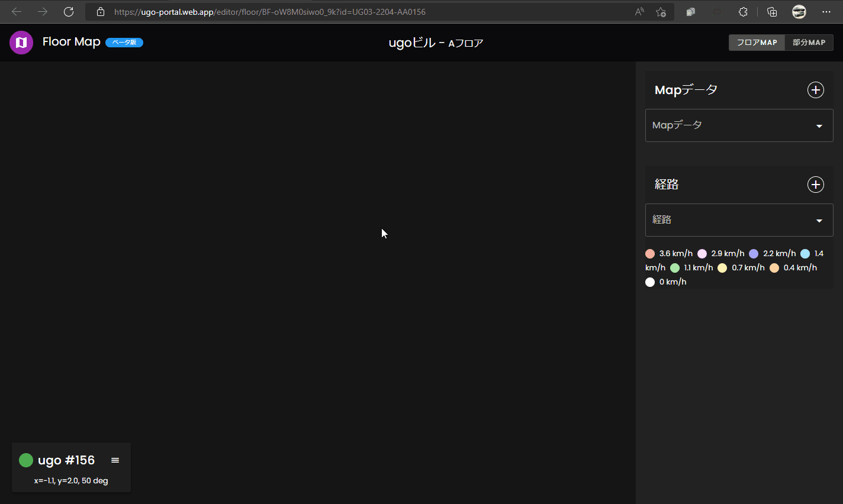
Task: Open the ugo #156 hamburger menu
Action: [115, 460]
